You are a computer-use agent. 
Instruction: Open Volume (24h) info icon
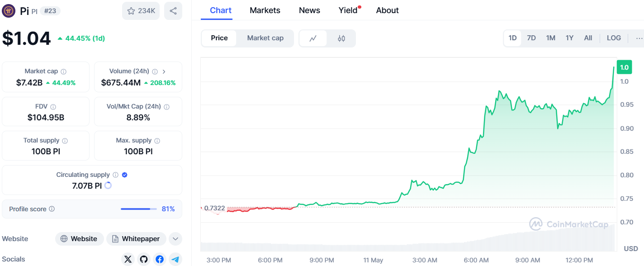(155, 71)
